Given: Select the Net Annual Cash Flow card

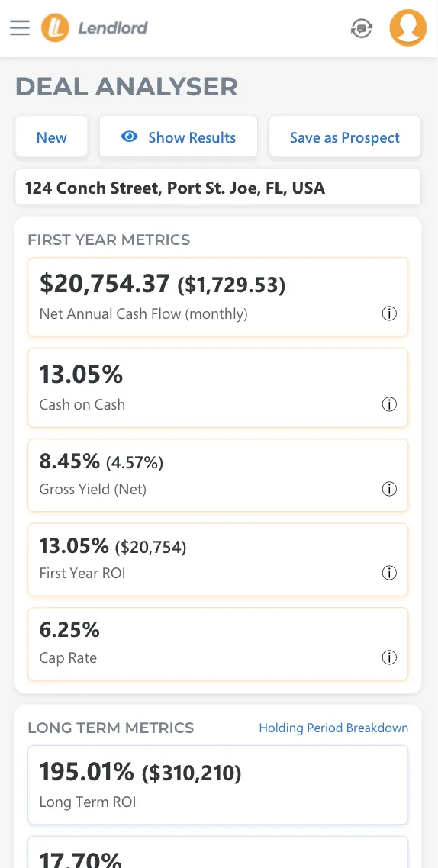Looking at the screenshot, I should [x=218, y=297].
